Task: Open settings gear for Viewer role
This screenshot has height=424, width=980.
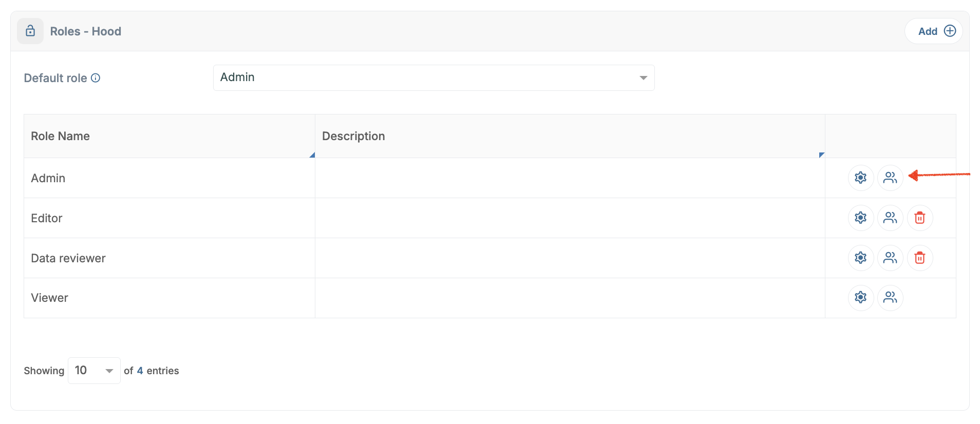Action: click(x=860, y=297)
